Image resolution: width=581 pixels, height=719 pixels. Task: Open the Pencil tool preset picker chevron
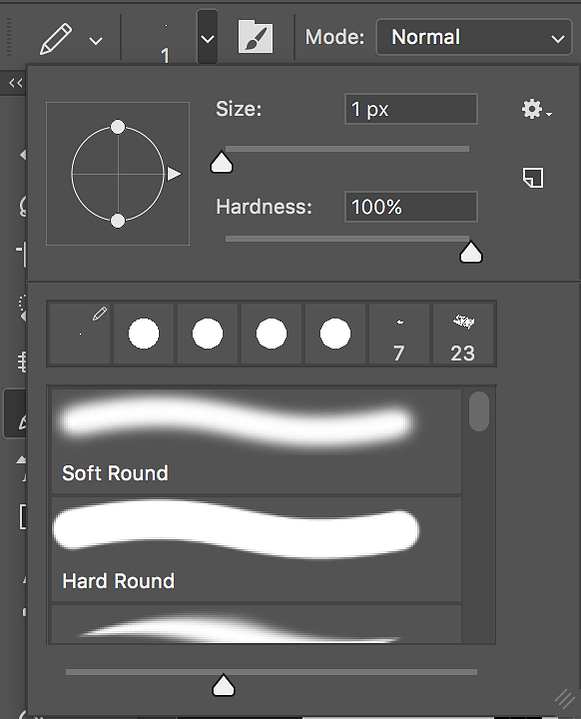coord(96,41)
